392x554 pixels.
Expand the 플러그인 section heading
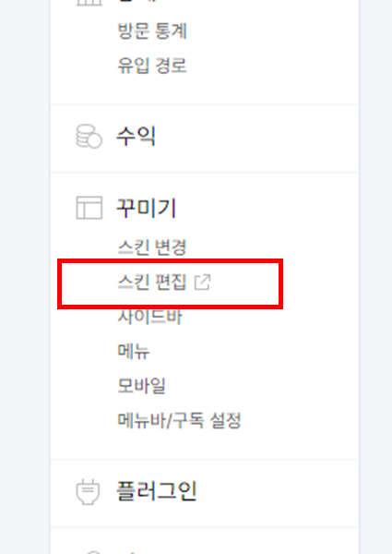(x=156, y=491)
